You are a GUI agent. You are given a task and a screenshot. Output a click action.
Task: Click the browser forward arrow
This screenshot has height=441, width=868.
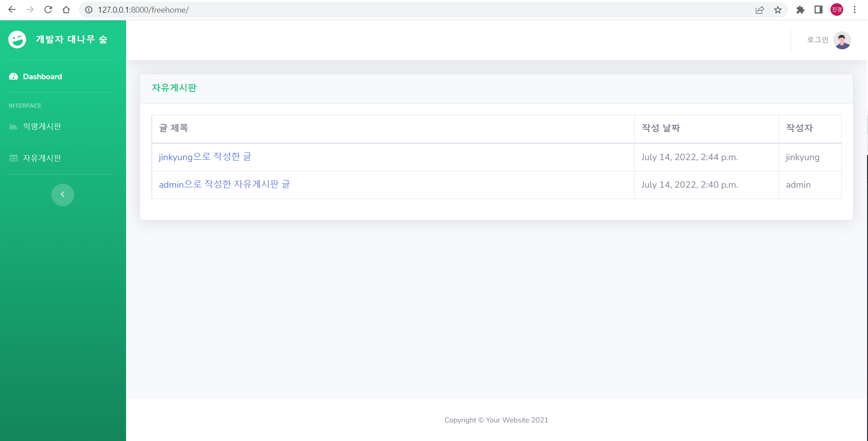click(30, 9)
